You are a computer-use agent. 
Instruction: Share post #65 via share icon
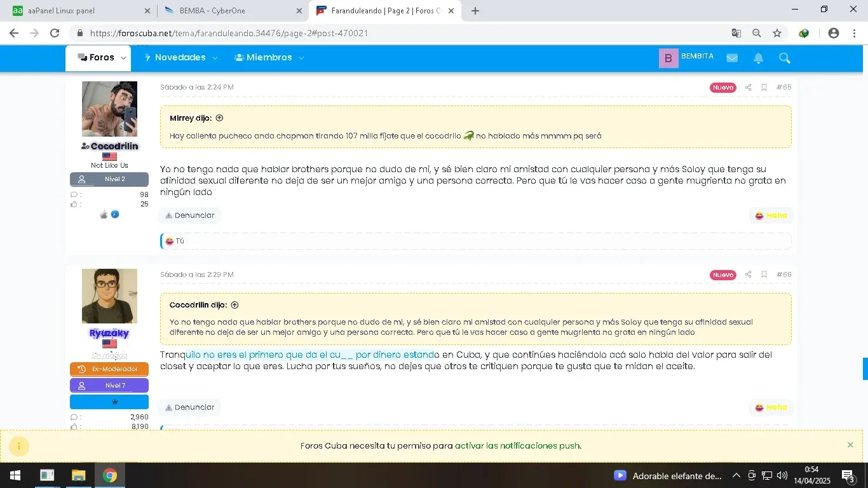pos(748,88)
